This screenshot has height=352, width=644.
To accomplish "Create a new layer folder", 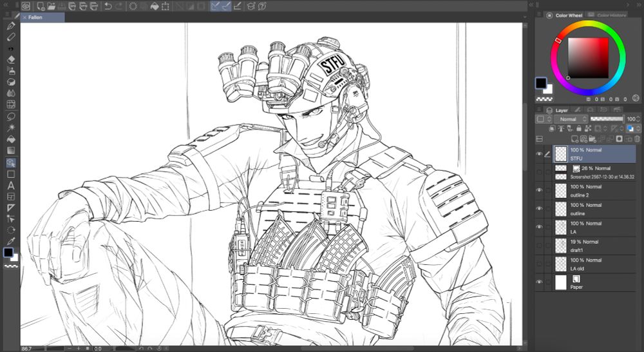I will point(592,139).
